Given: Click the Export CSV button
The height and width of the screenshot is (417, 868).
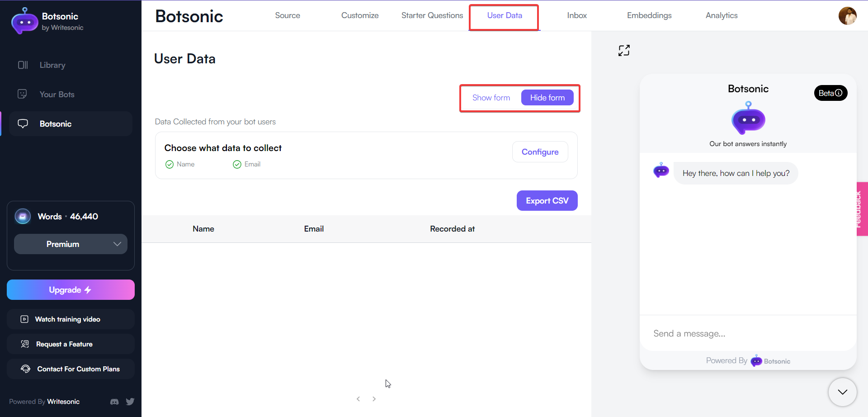Looking at the screenshot, I should pos(547,200).
